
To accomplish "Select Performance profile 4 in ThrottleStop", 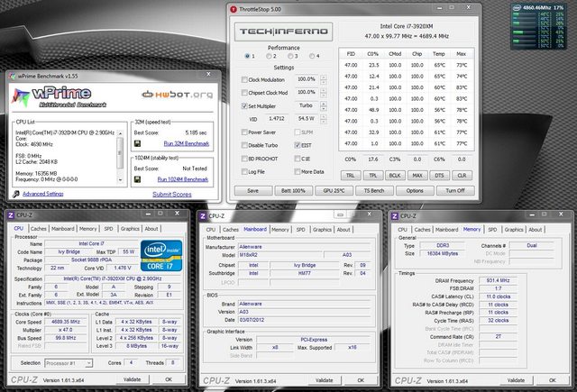I will (x=313, y=56).
